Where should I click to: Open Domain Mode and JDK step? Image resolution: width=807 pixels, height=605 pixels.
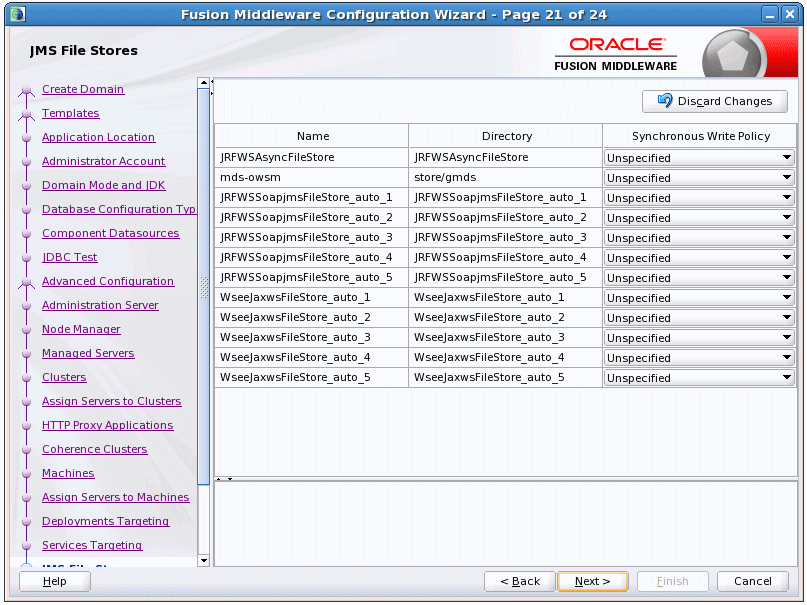(x=103, y=185)
